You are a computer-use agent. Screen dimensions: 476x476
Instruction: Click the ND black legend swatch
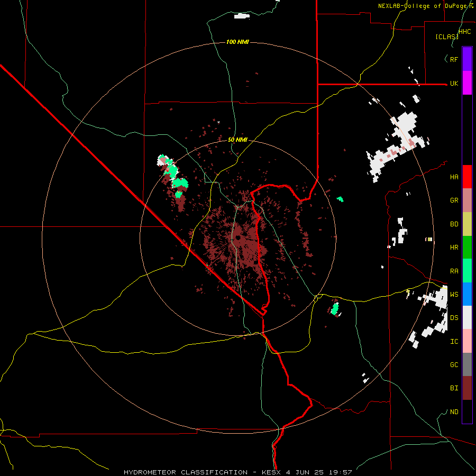[467, 411]
